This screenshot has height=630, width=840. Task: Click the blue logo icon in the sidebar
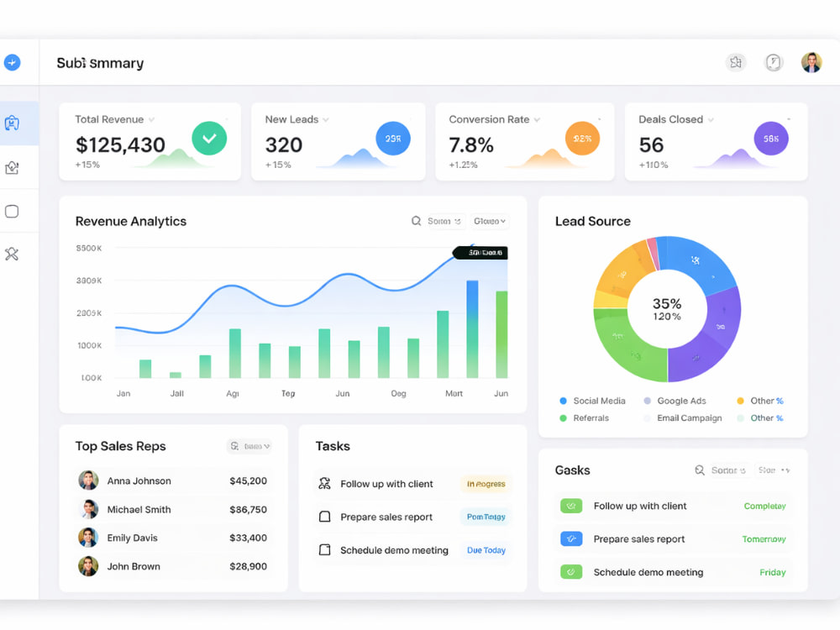point(13,63)
